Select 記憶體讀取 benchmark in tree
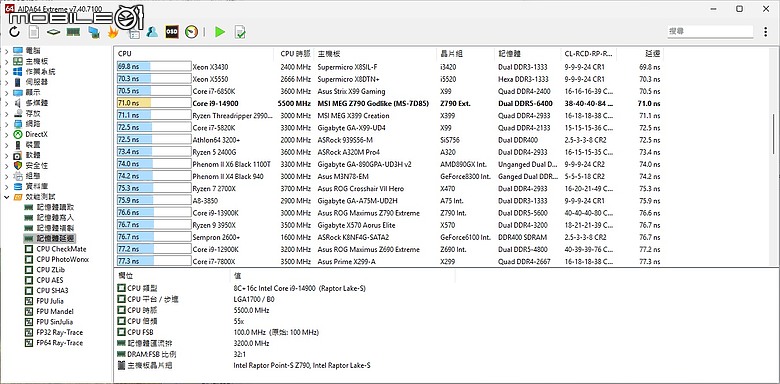The height and width of the screenshot is (384, 780). pos(55,207)
